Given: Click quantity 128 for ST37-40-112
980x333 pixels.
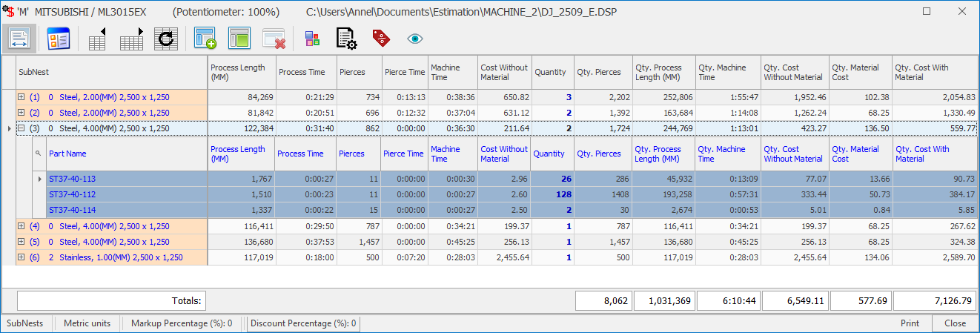Looking at the screenshot, I should point(563,194).
